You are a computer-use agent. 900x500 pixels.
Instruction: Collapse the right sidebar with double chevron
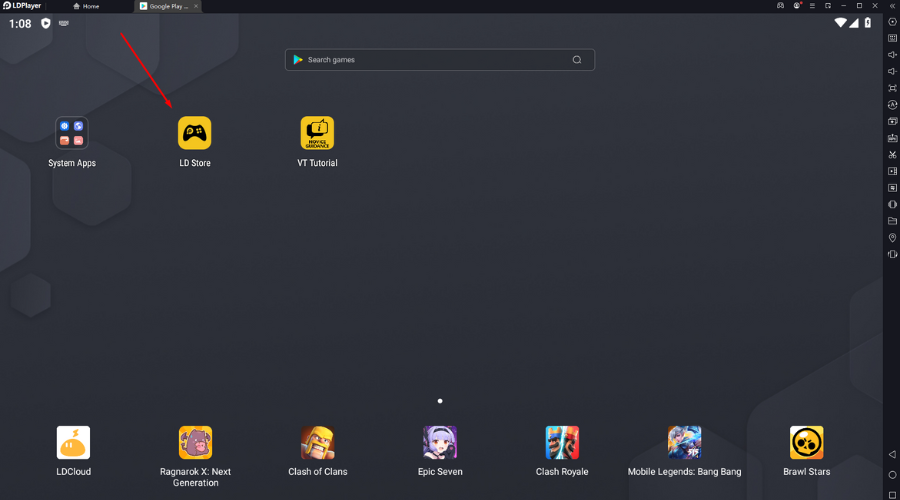[892, 6]
